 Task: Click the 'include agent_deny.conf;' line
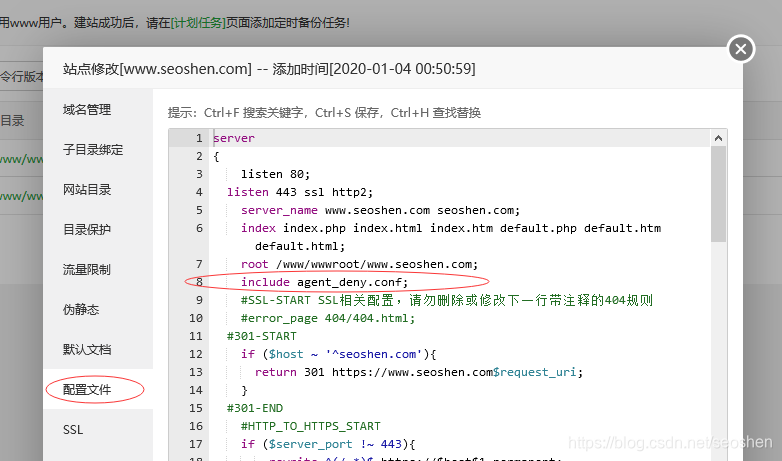click(x=324, y=282)
